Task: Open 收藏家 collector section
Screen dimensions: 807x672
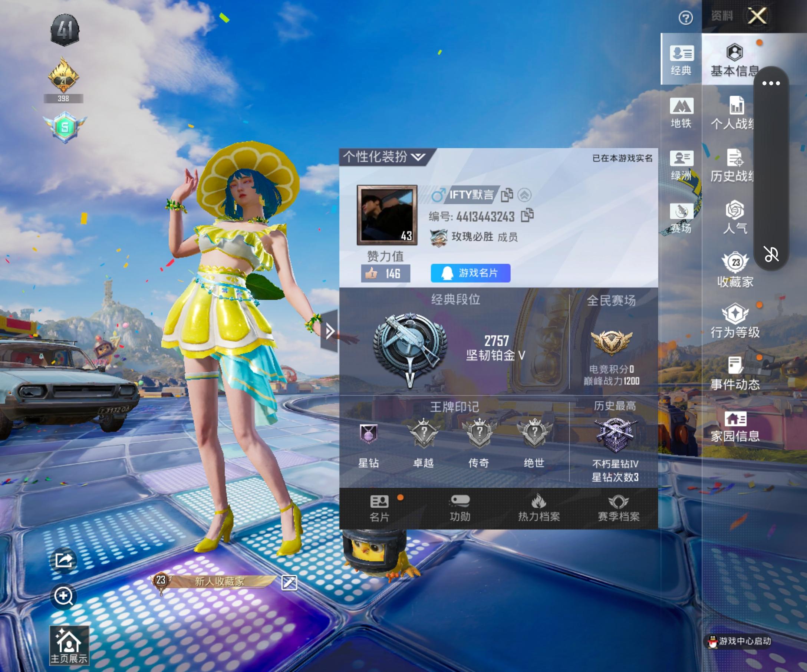Action: pyautogui.click(x=735, y=270)
